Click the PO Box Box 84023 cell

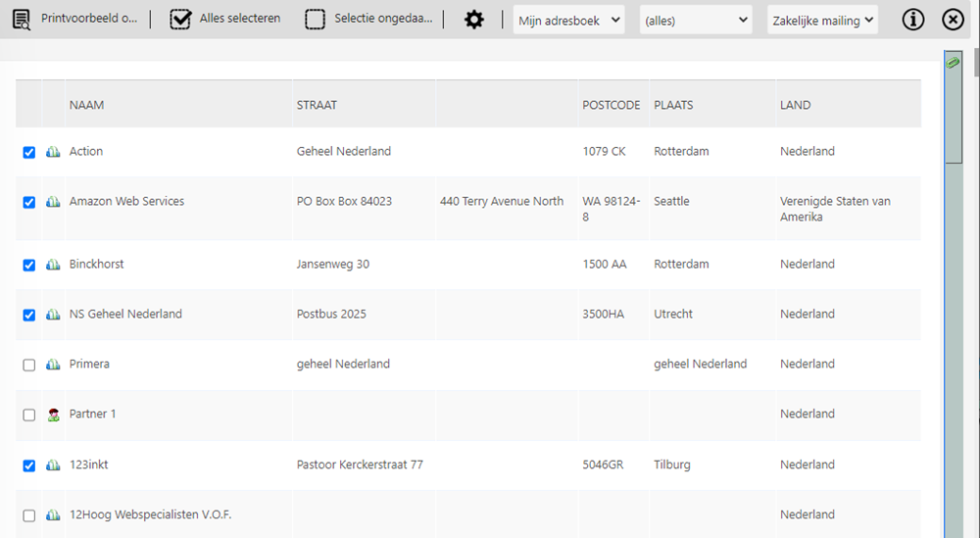[344, 201]
